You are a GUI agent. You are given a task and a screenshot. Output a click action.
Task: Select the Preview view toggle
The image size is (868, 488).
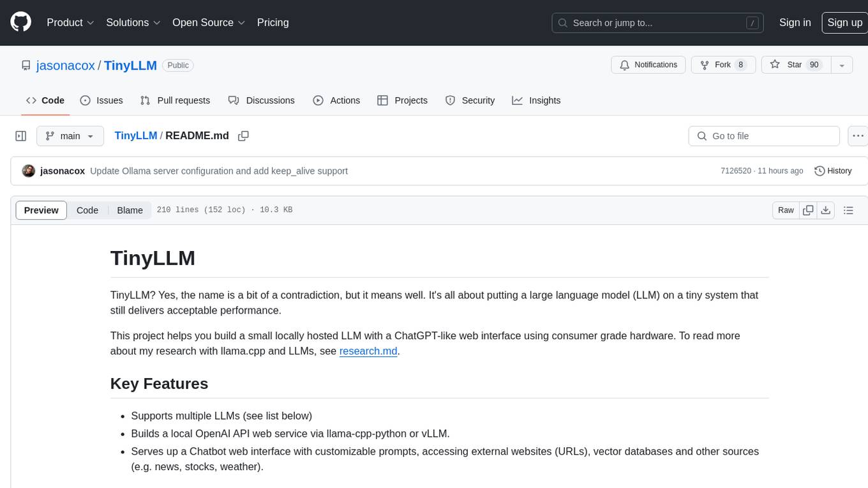(41, 210)
